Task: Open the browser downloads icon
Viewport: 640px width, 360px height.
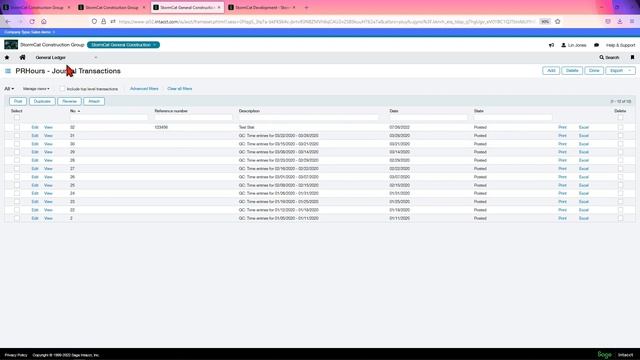Action: (x=620, y=21)
